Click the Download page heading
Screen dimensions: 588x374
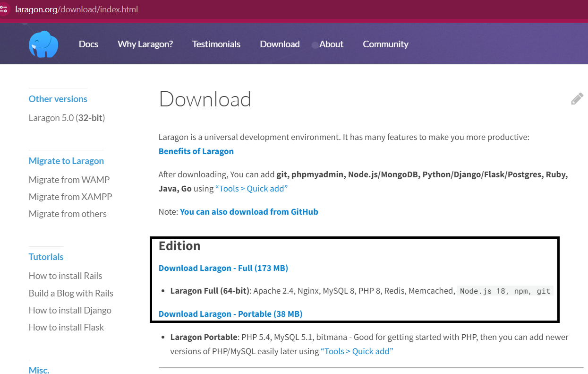tap(205, 99)
